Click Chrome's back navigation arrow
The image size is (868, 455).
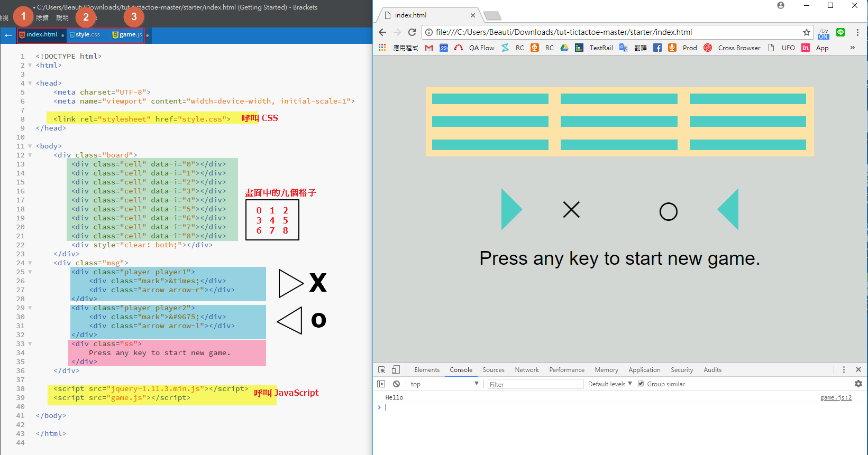[382, 32]
